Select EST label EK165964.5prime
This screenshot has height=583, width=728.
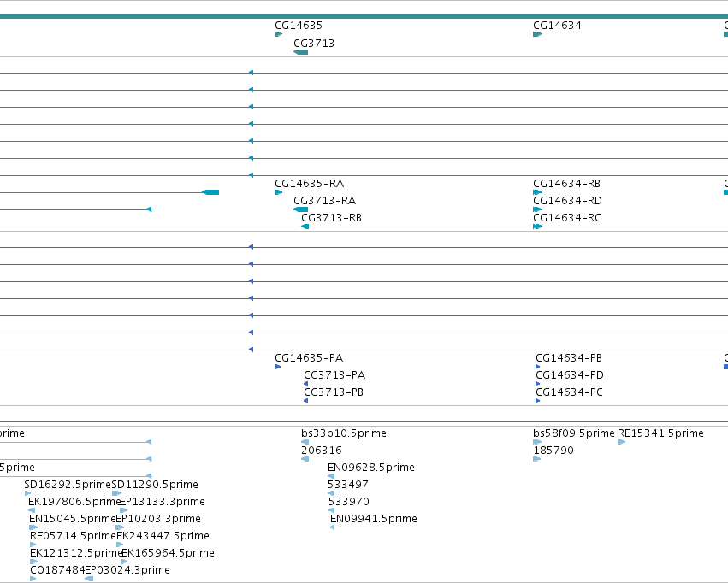click(168, 553)
